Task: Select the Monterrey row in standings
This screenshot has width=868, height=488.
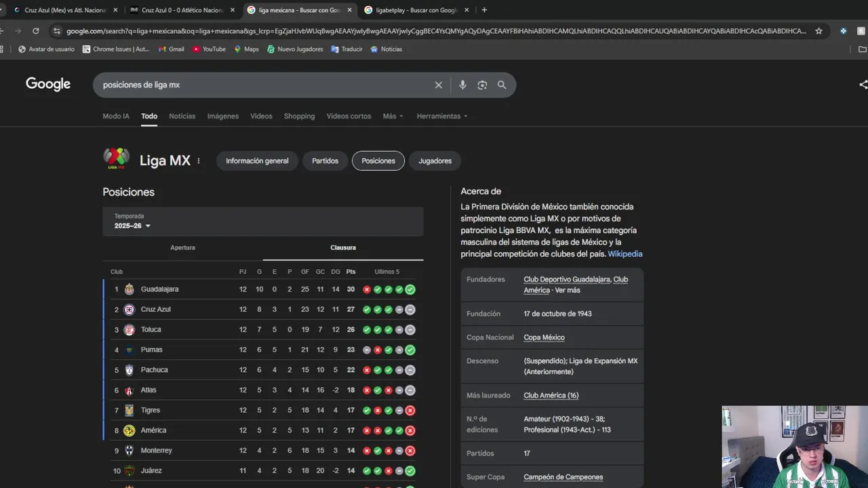Action: (x=263, y=451)
